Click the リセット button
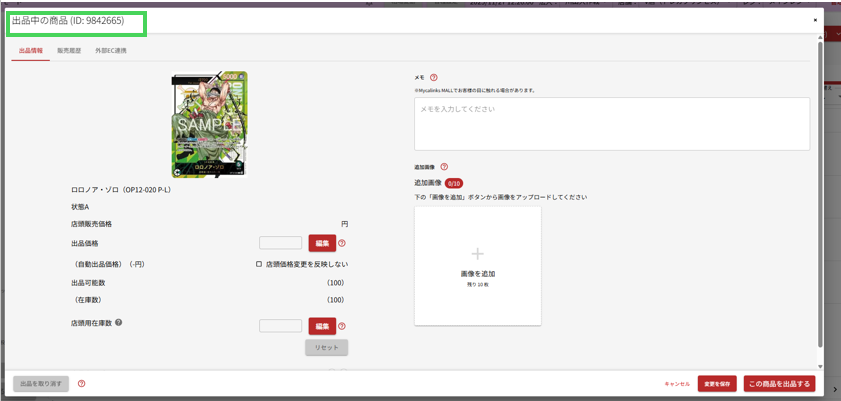841x401 pixels. [326, 347]
